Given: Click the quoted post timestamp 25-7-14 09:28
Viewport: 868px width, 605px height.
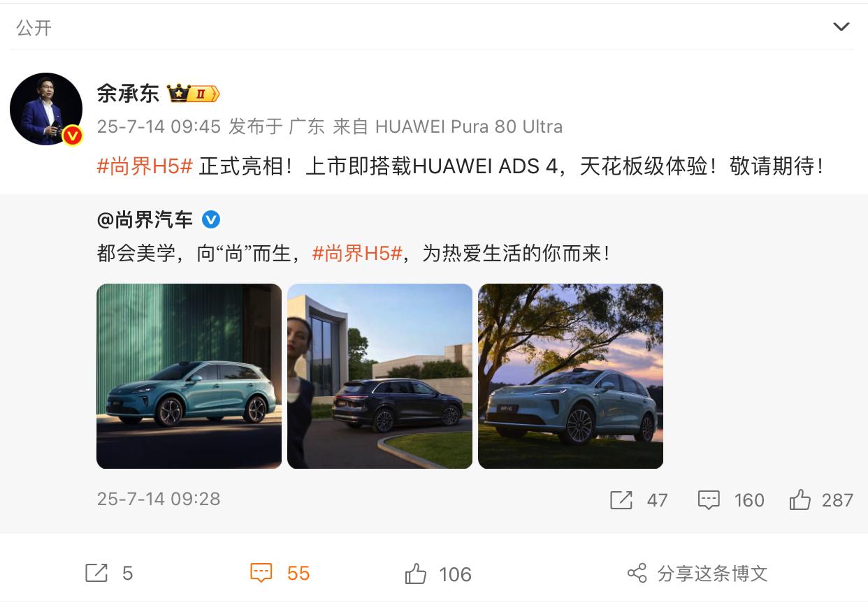Looking at the screenshot, I should coord(159,499).
